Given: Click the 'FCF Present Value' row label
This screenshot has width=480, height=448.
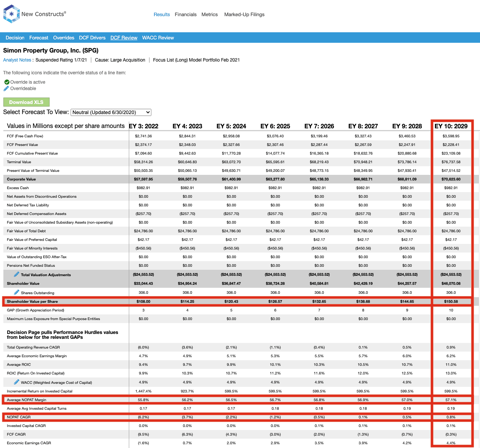Looking at the screenshot, I should tap(23, 145).
